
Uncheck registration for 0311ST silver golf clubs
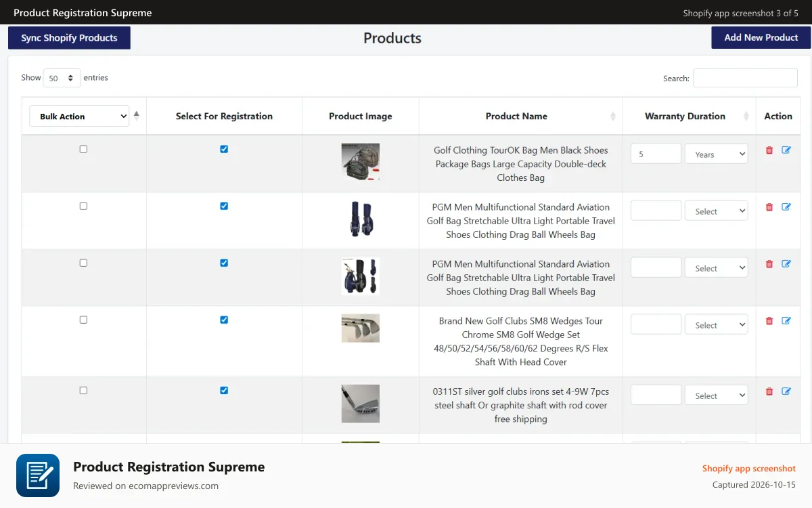[x=224, y=390]
